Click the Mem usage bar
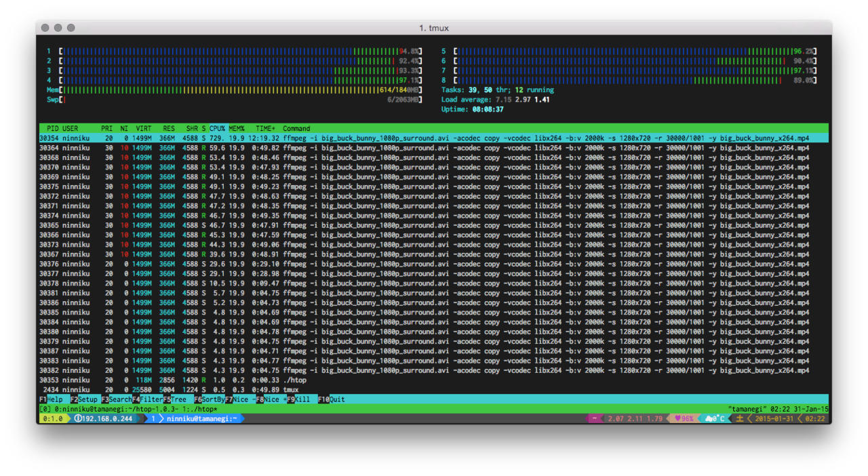This screenshot has width=868, height=476. click(x=234, y=90)
